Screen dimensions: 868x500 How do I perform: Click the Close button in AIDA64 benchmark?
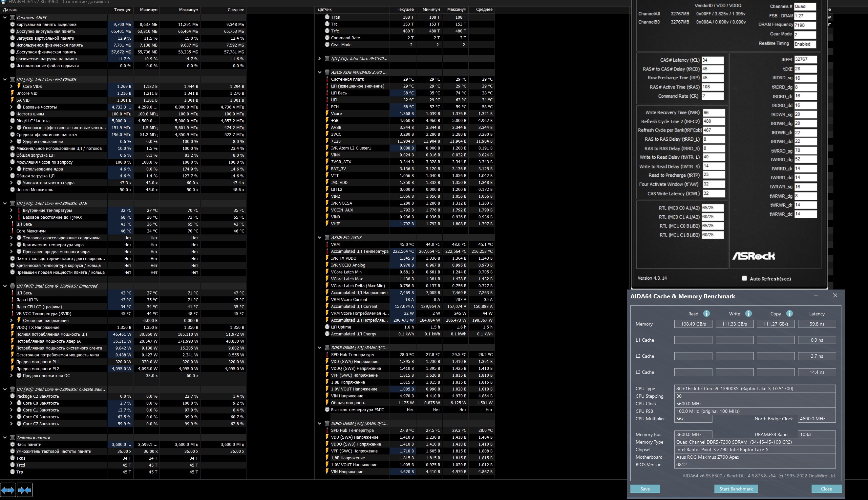tap(826, 489)
